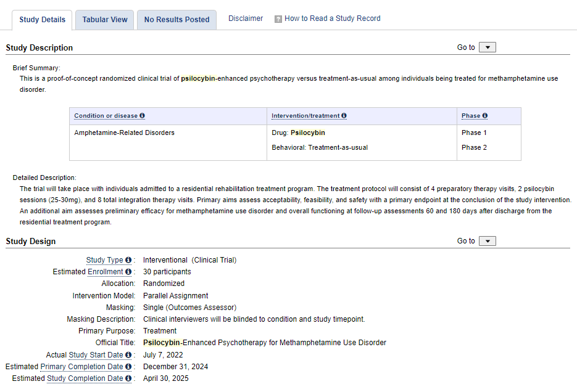Screen dimensions: 577x392
Task: Select the Study Details tab
Action: point(42,20)
